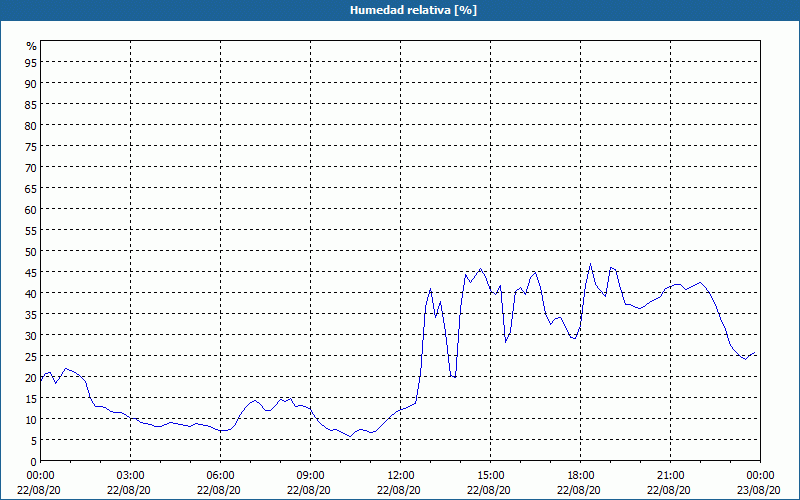Click the '21:00' time label
The image size is (800, 500).
pyautogui.click(x=670, y=476)
